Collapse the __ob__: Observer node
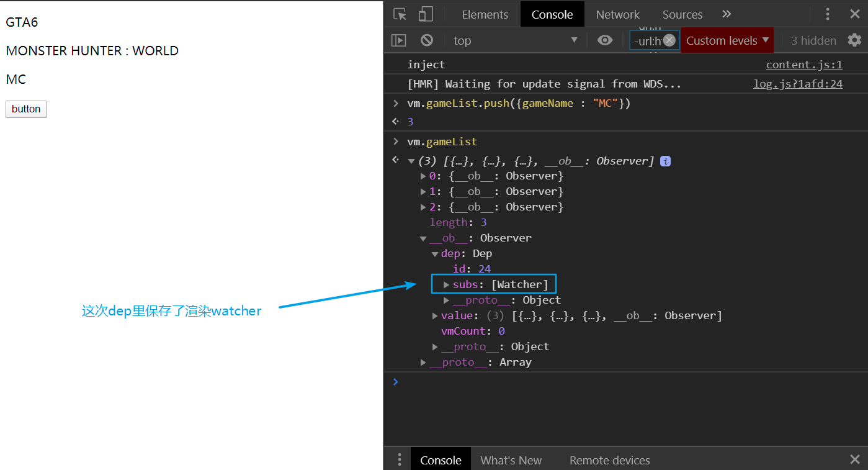The height and width of the screenshot is (470, 868). (x=424, y=238)
